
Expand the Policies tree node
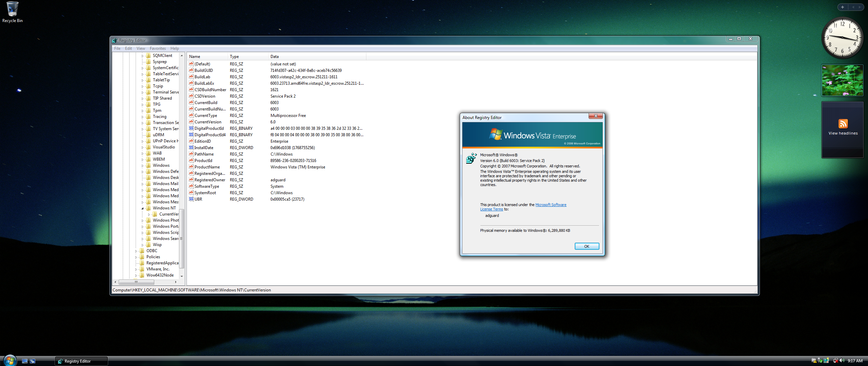(136, 257)
